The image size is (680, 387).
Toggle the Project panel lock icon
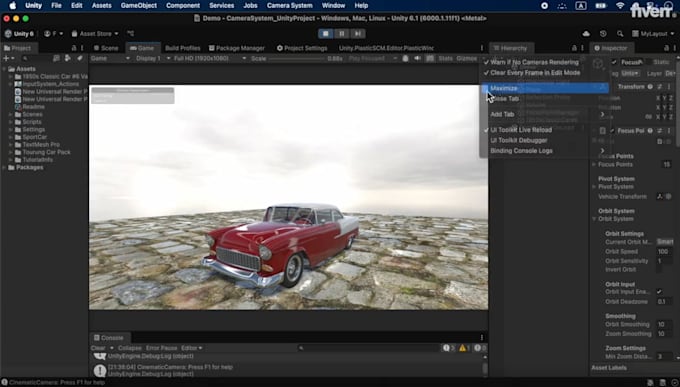click(74, 48)
